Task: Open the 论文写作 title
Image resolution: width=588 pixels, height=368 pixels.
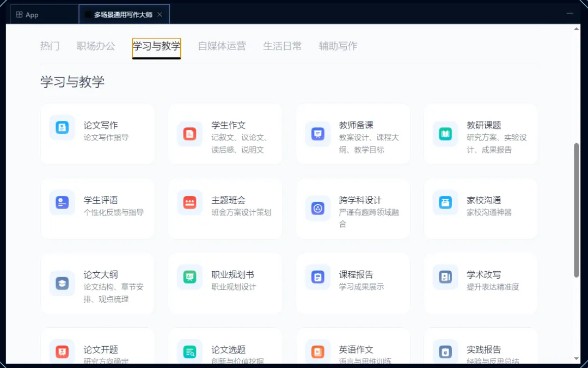Action: point(101,125)
